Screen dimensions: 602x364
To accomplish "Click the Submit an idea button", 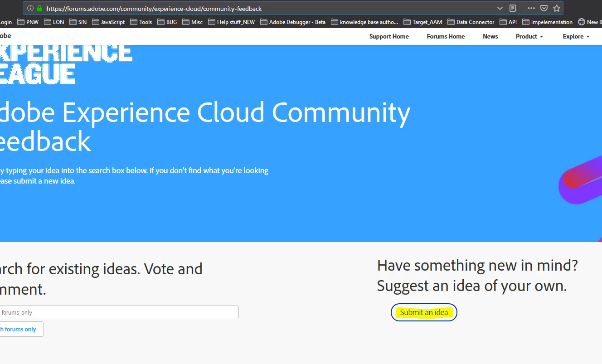I will coord(424,312).
